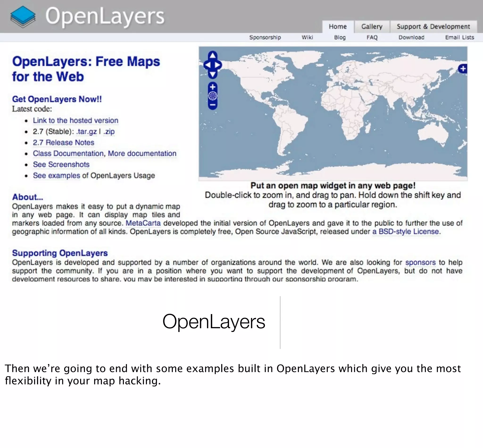
Task: Open the 2.7 Release Notes link
Action: coord(63,143)
